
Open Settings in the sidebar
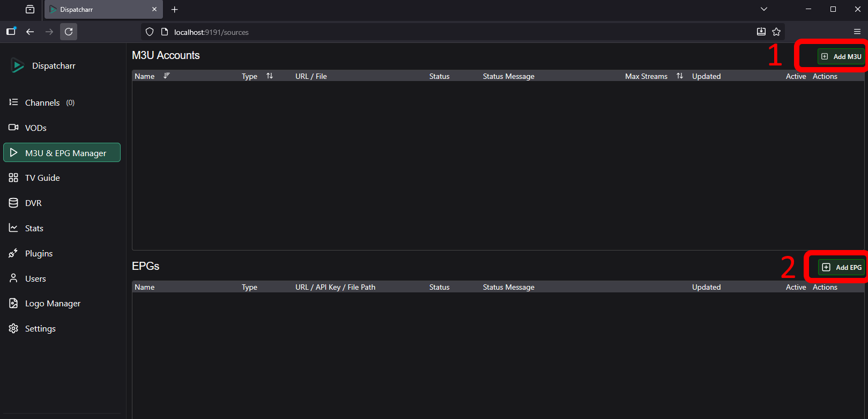(x=62, y=328)
